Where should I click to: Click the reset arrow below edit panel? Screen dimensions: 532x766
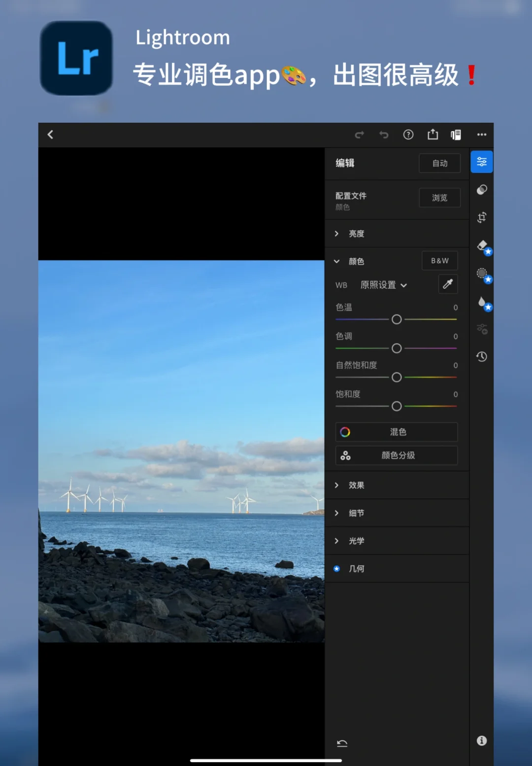click(x=342, y=743)
